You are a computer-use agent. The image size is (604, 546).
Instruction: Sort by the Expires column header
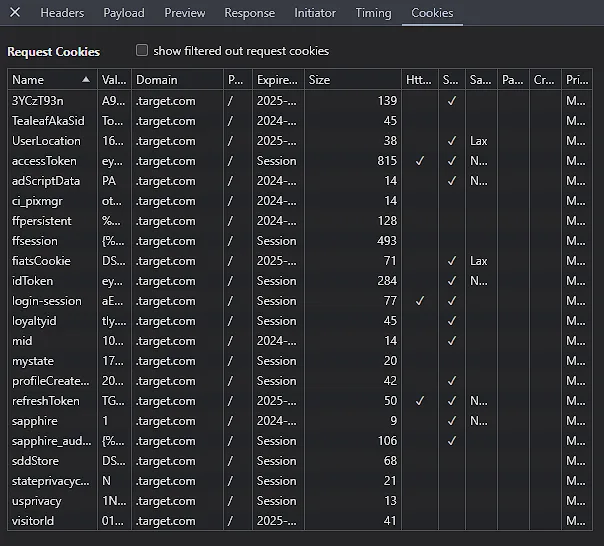tap(279, 80)
